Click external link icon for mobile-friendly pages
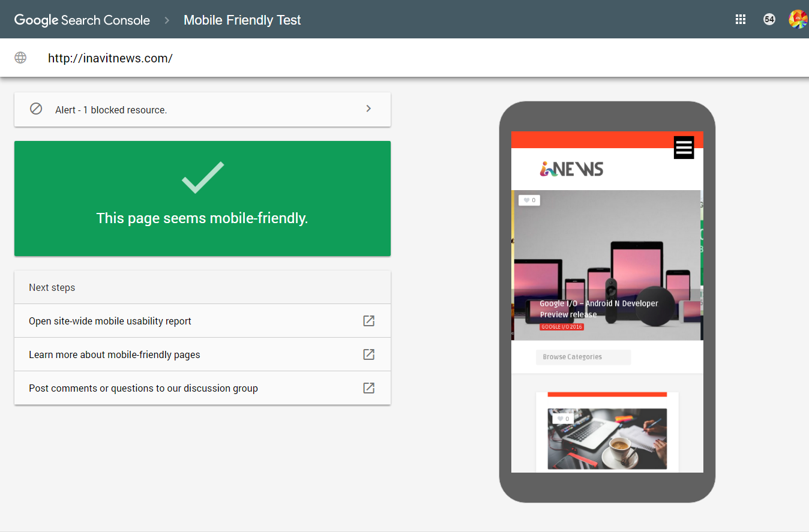Viewport: 809px width, 532px height. (368, 354)
